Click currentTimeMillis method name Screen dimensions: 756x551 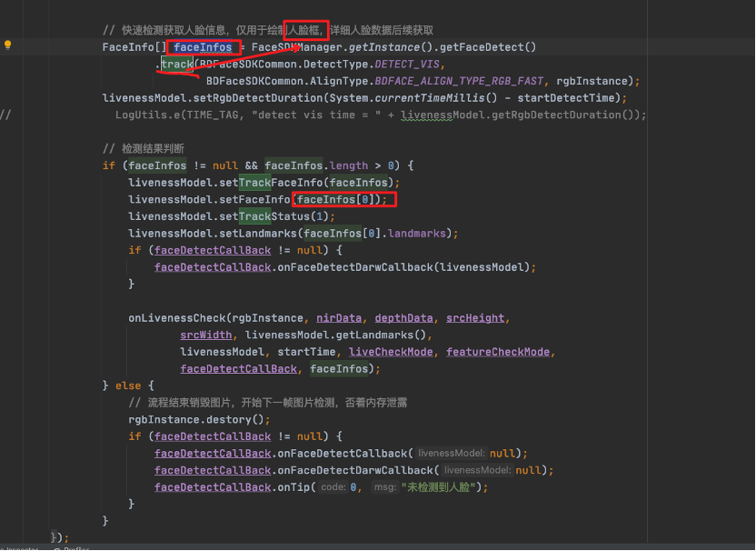[430, 98]
